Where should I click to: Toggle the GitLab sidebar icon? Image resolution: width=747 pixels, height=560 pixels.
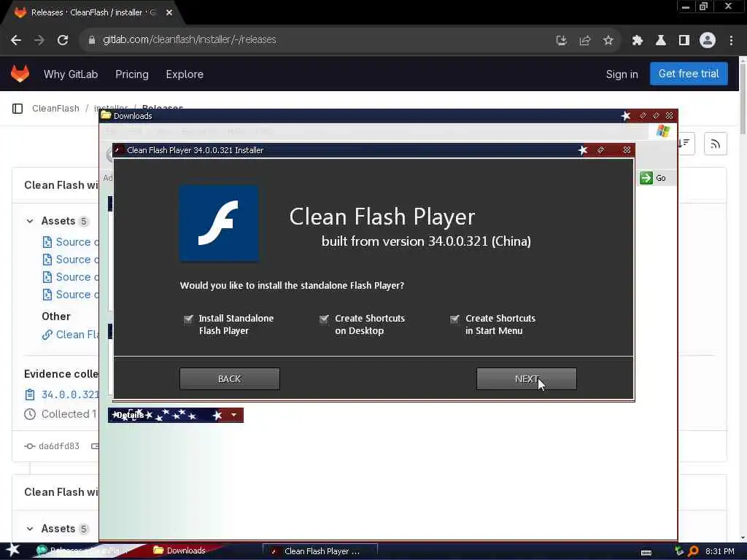(18, 109)
